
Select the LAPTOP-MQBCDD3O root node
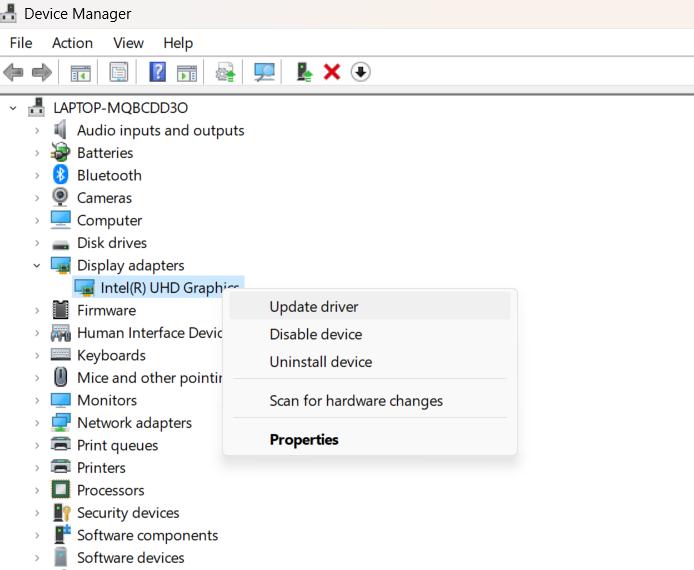coord(120,107)
